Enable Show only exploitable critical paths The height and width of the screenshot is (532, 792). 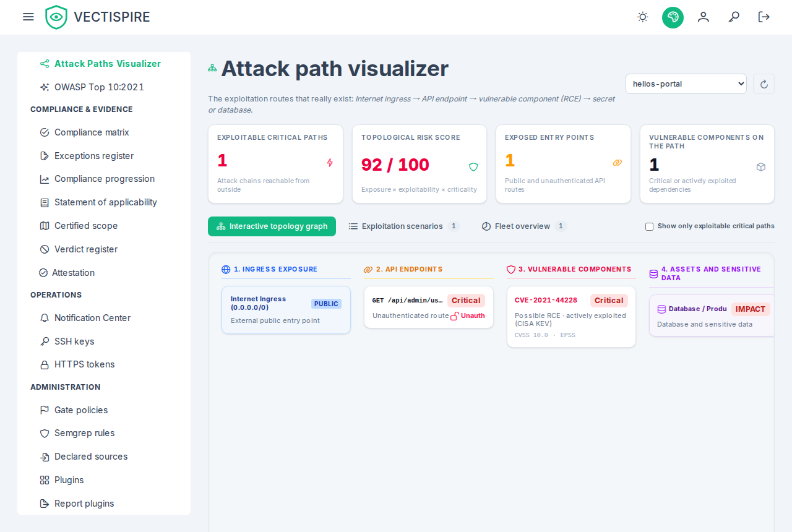pyautogui.click(x=649, y=226)
